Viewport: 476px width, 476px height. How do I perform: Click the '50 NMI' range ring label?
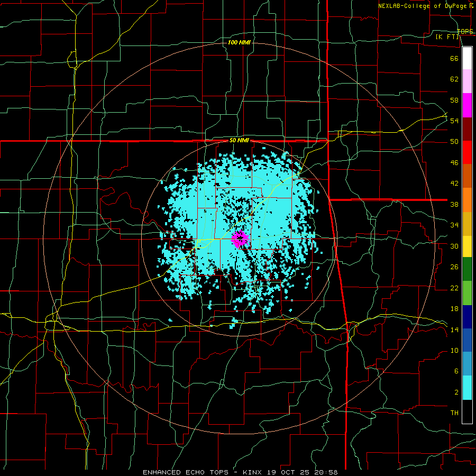(239, 140)
